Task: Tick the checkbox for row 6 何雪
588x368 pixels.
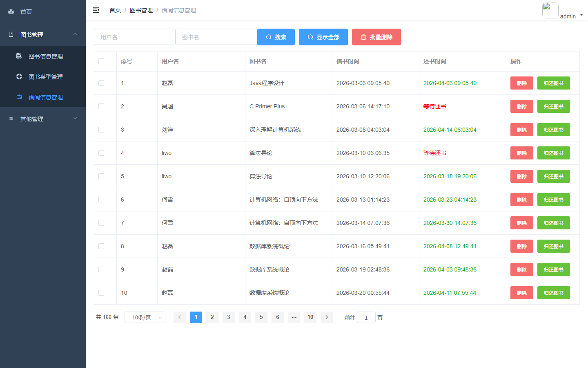Action: [101, 200]
